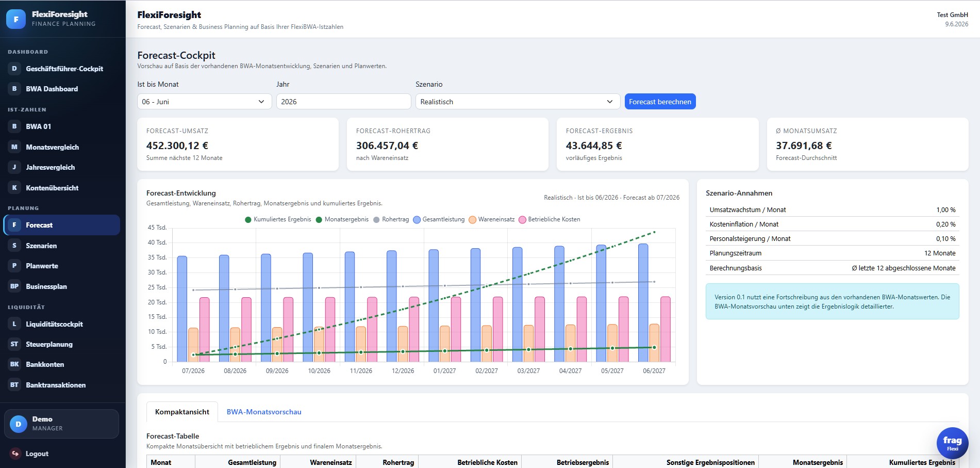Switch to the BWA-Monatsvorschau tab
Viewport: 980px width, 468px height.
click(264, 412)
